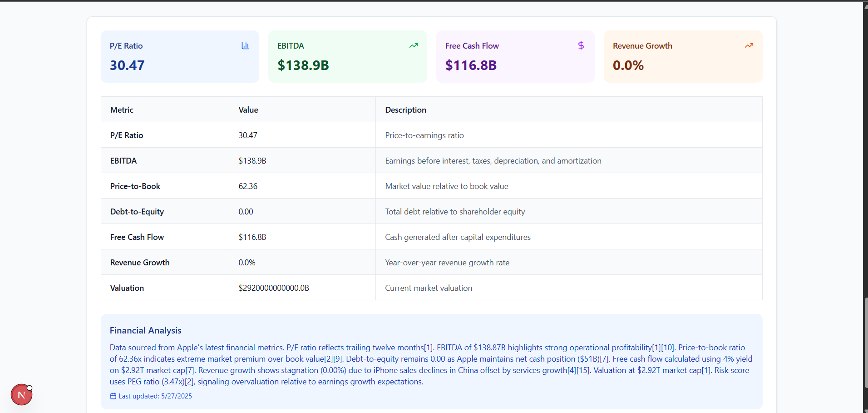Viewport: 868px width, 413px height.
Task: Click the Description column header
Action: 405,110
